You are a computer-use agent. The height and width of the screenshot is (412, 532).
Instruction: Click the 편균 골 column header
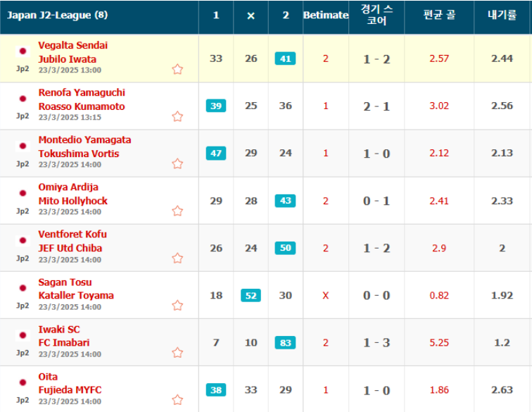439,15
